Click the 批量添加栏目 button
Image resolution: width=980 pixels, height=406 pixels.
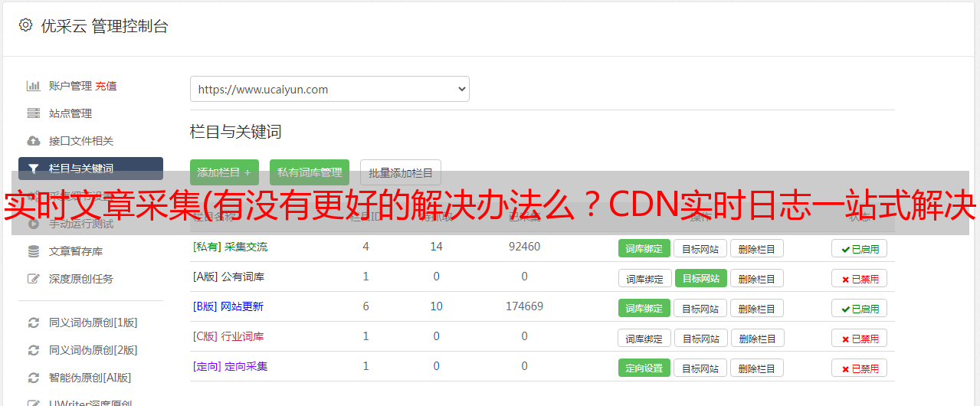pos(401,172)
